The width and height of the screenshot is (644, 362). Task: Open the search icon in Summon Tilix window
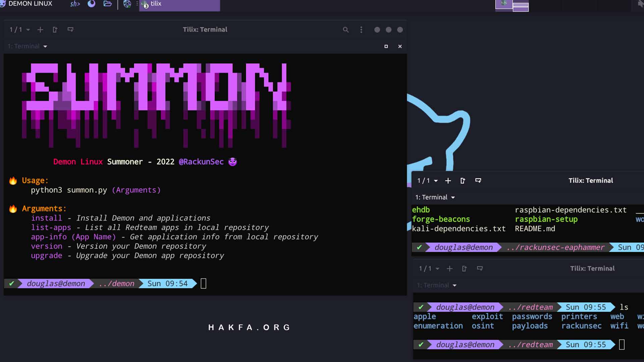click(x=346, y=30)
